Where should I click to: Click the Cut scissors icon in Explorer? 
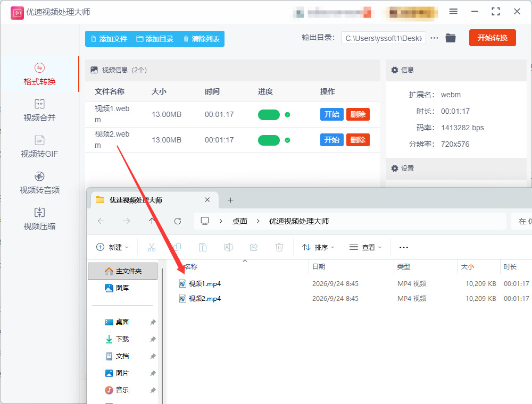[151, 247]
